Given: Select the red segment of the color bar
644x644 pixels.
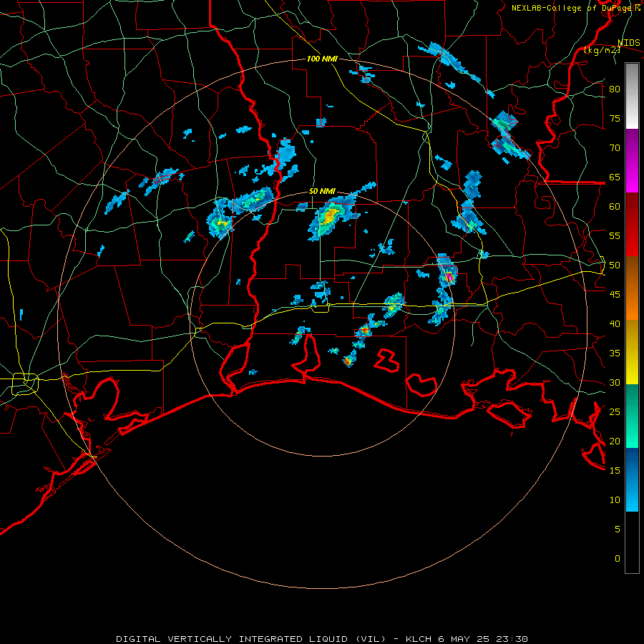Looking at the screenshot, I should coord(632,224).
